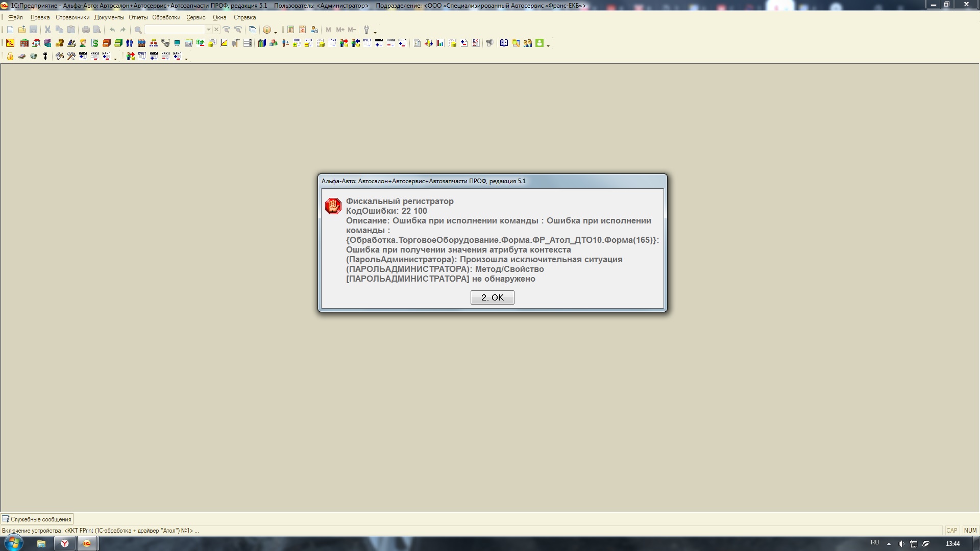Click the M+ memory button

pos(340,30)
